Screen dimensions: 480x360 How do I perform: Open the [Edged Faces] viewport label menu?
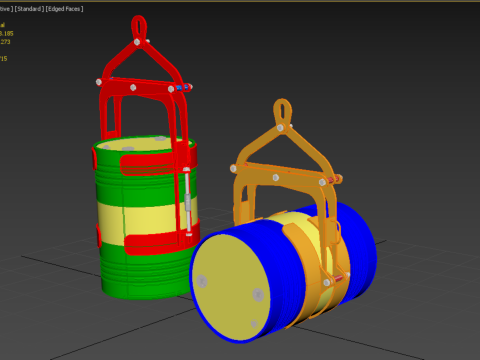pyautogui.click(x=64, y=9)
